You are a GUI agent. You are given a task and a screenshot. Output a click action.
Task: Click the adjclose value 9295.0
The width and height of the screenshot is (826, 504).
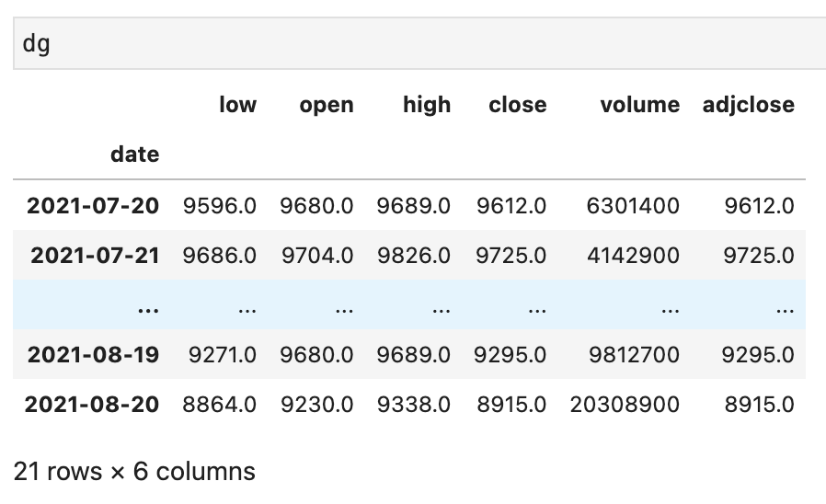click(x=759, y=354)
